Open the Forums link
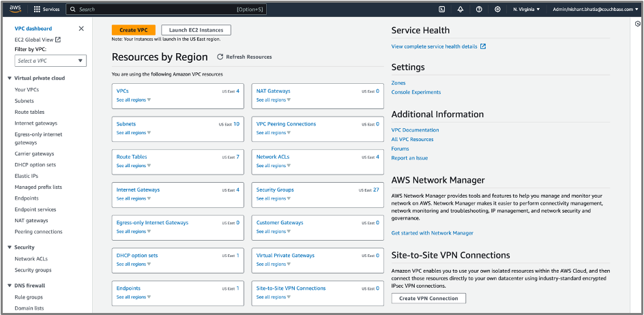Image resolution: width=644 pixels, height=315 pixels. pos(400,149)
